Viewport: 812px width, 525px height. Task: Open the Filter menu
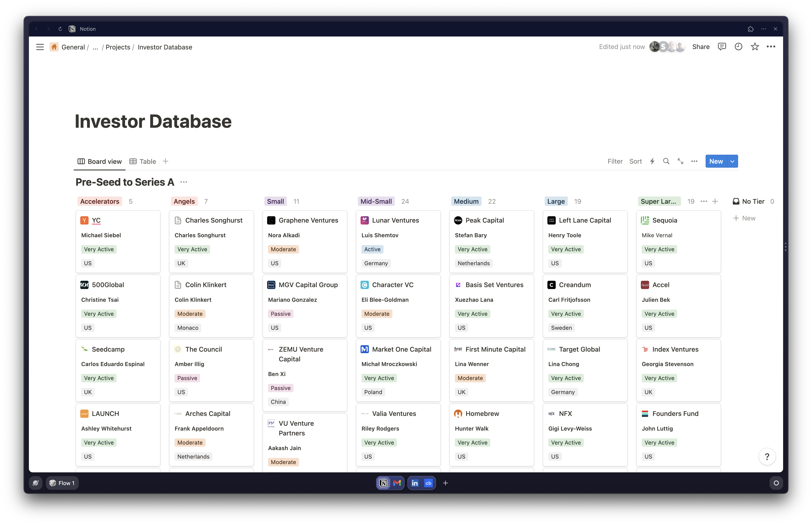pyautogui.click(x=615, y=161)
